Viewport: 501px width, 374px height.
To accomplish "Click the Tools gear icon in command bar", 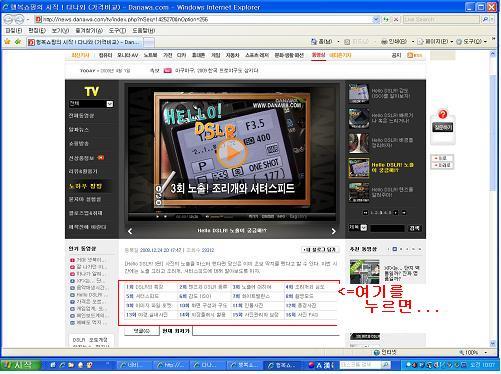I will 459,42.
